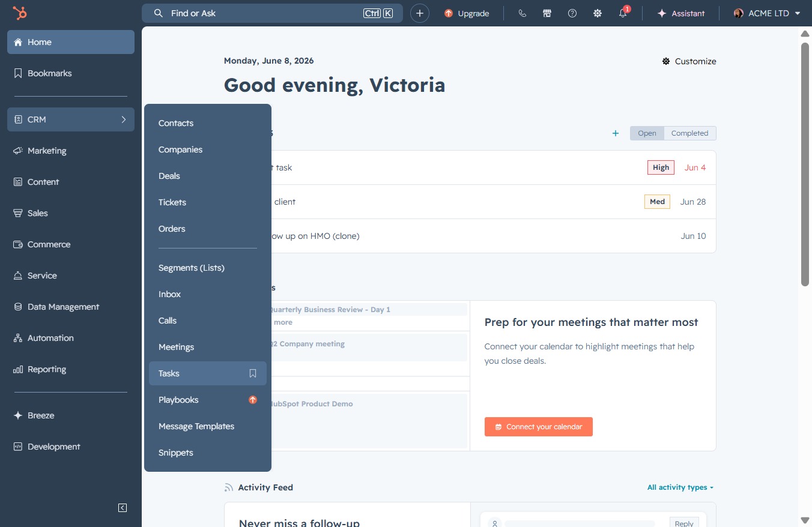
Task: Launch the Breeze Assistant
Action: (681, 13)
